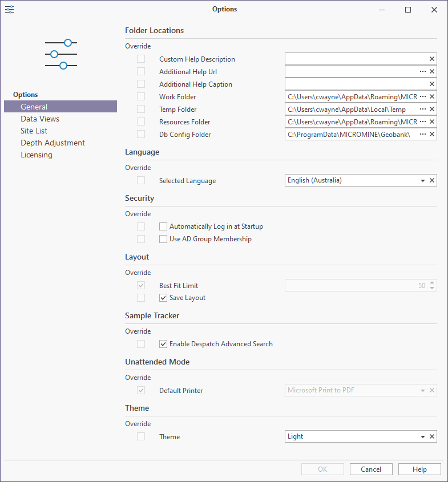Click the browse ellipsis for Work Folder
The height and width of the screenshot is (482, 448).
[x=423, y=96]
